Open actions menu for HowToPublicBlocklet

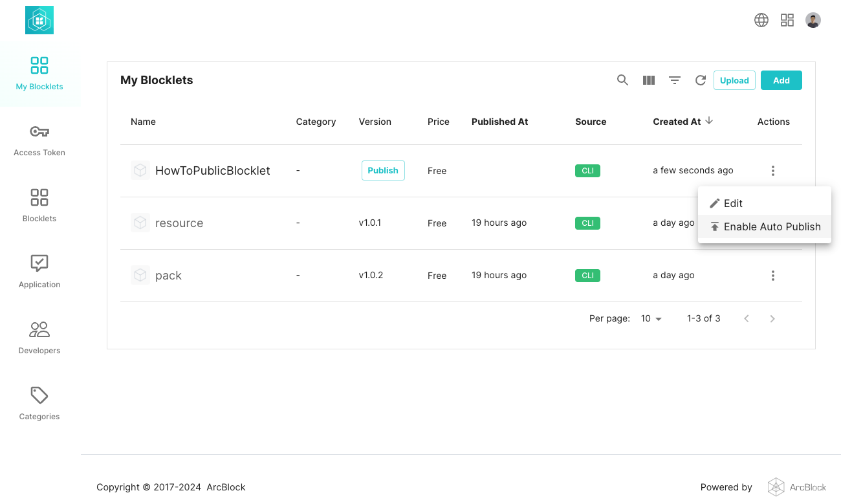(773, 171)
